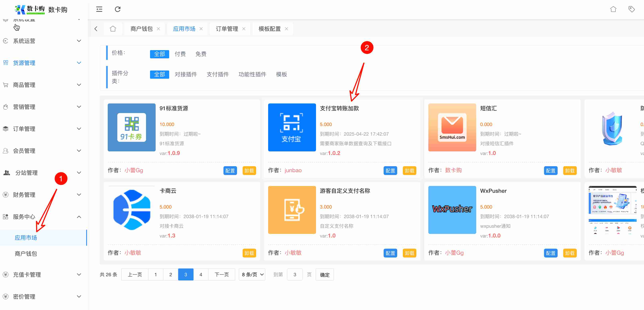Click 配置 button for 91标准货源
Screen dimensions: 644x310
230,171
